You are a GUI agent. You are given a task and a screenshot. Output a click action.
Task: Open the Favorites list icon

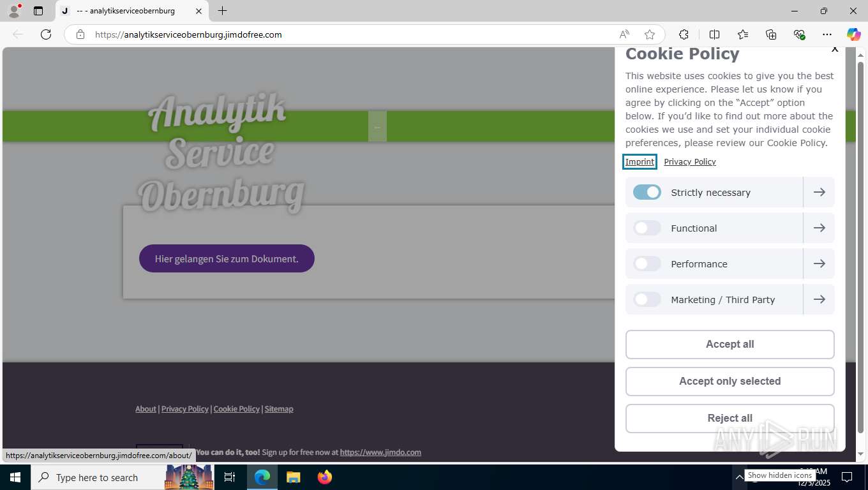(x=743, y=34)
